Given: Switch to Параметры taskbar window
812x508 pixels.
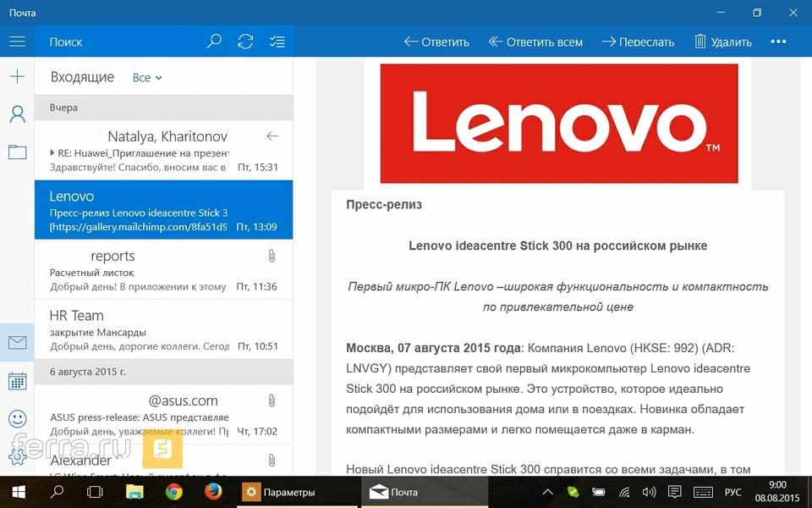Looking at the screenshot, I should point(297,492).
